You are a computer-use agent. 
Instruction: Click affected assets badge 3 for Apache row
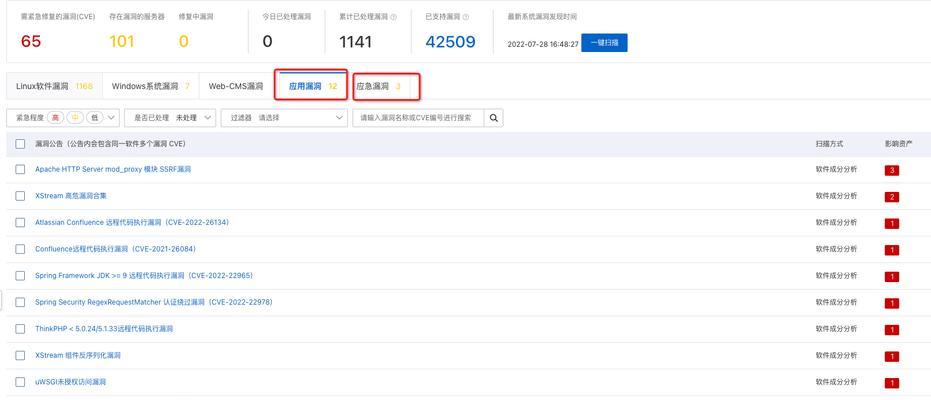click(891, 170)
